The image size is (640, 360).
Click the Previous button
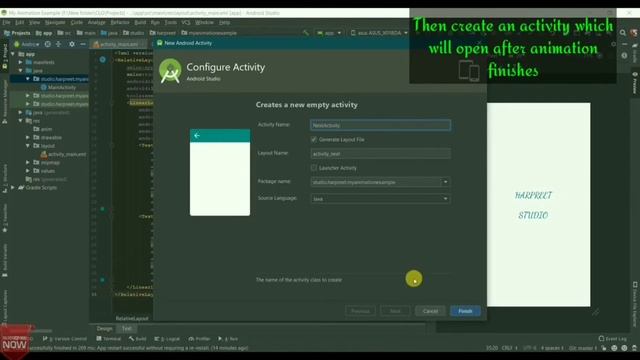(x=360, y=311)
